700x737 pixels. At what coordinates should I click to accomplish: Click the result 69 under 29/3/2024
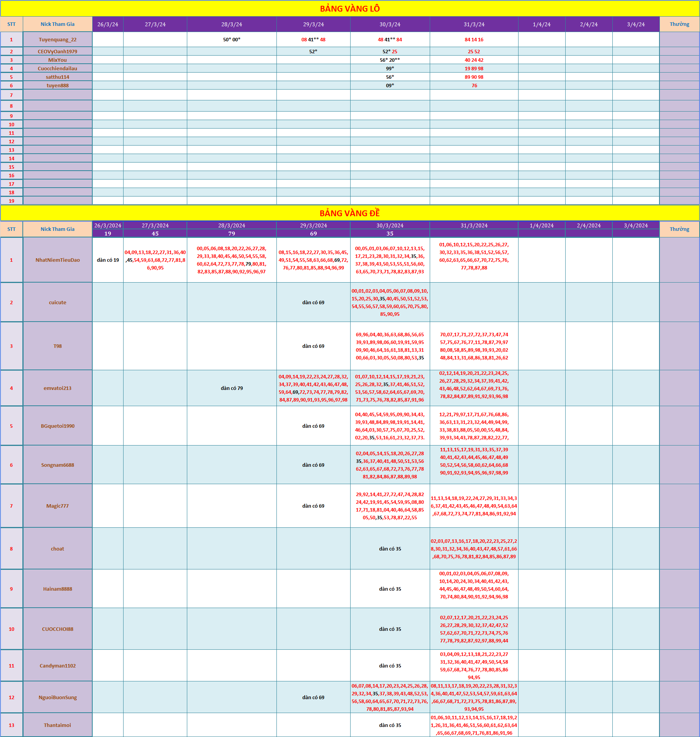[314, 233]
